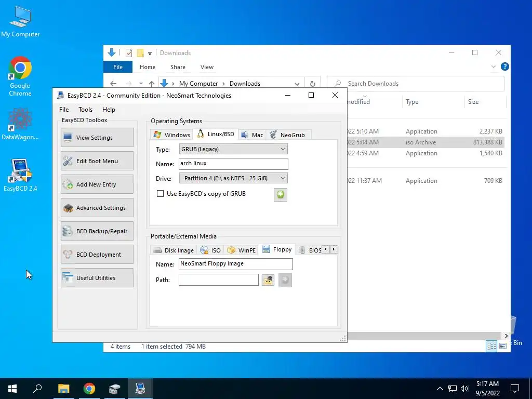Show hidden system tray icons

440,389
